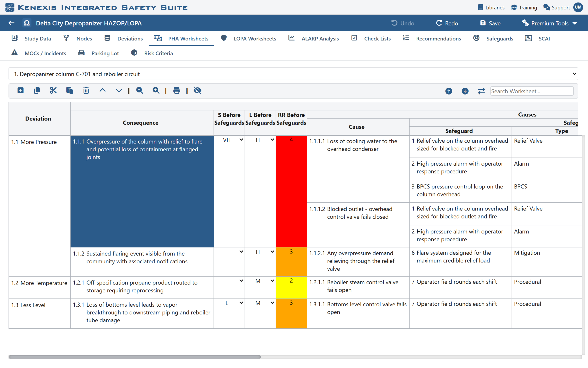The height and width of the screenshot is (368, 588).
Task: Open the Risk Criteria tab
Action: pyautogui.click(x=152, y=53)
